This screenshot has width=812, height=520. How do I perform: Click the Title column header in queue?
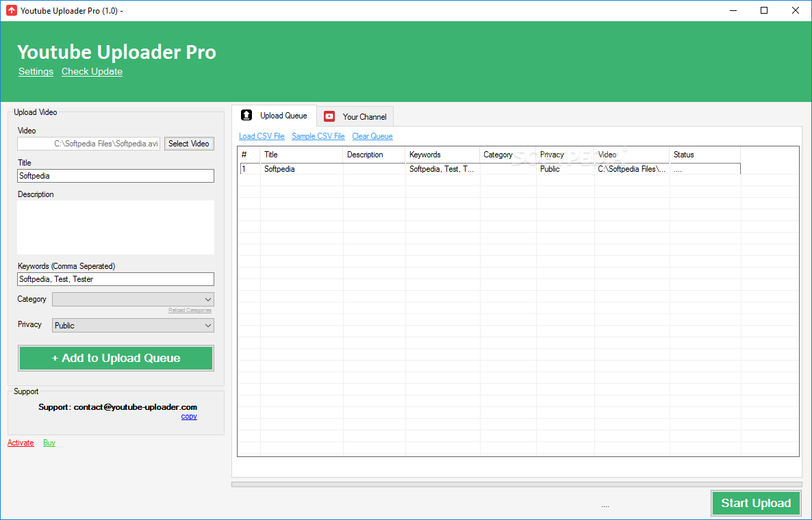[301, 155]
